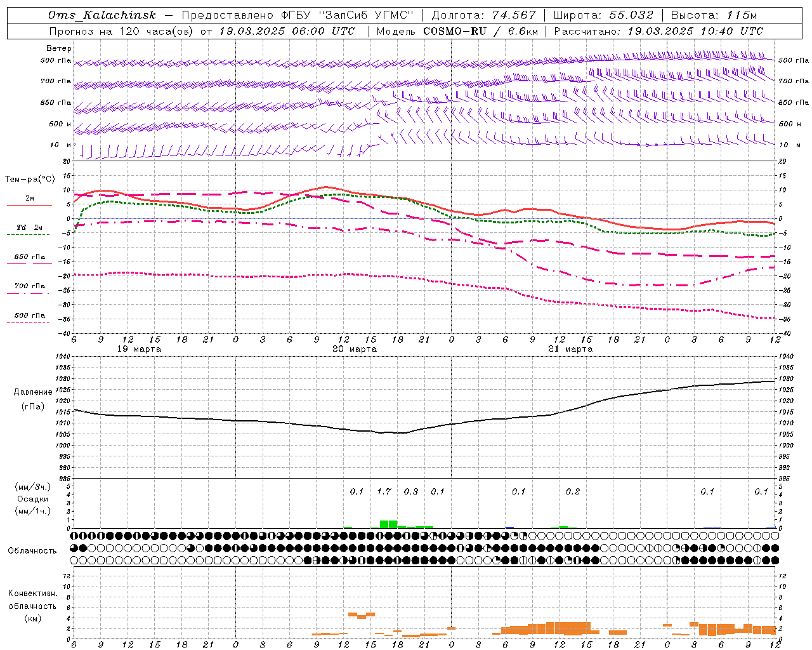Screen dimensions: 812x650
Task: Select the precipitation amount 0.3
Action: (411, 491)
